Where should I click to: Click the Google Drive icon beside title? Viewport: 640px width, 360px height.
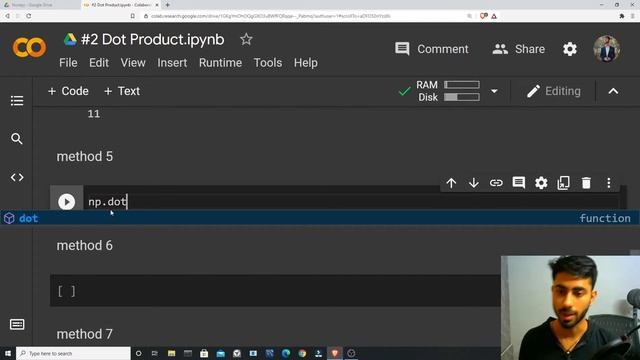click(70, 40)
